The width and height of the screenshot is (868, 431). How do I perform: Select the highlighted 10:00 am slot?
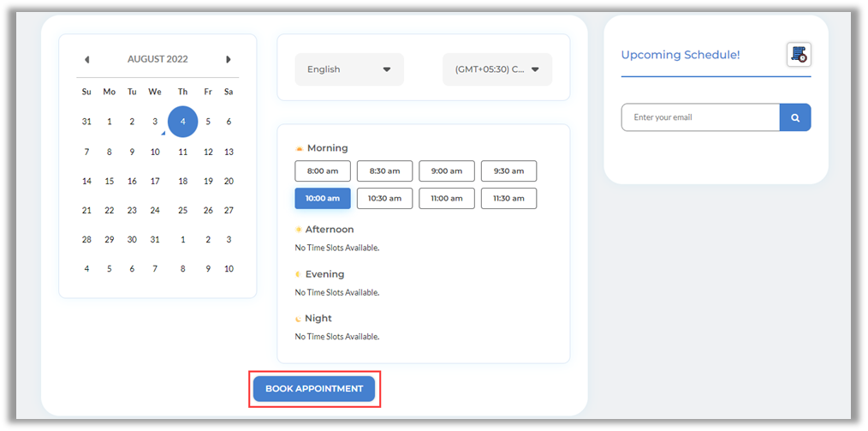point(323,198)
